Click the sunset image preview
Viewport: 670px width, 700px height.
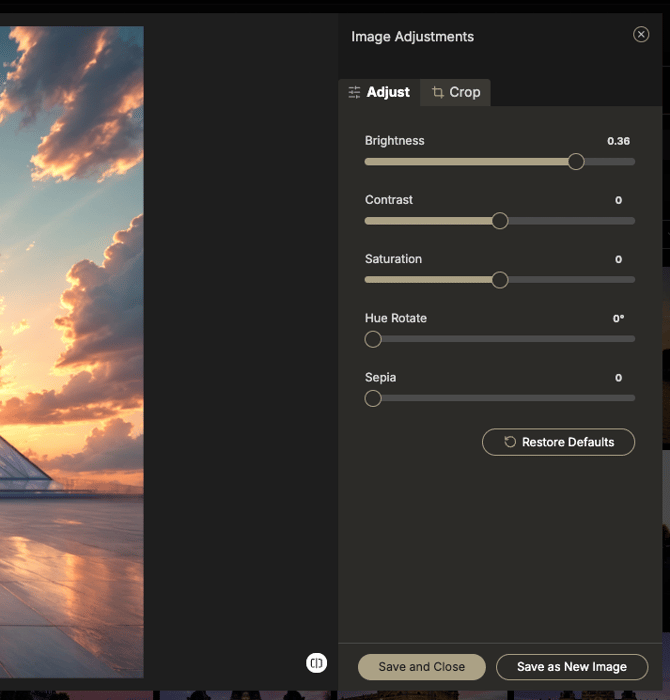coord(70,350)
